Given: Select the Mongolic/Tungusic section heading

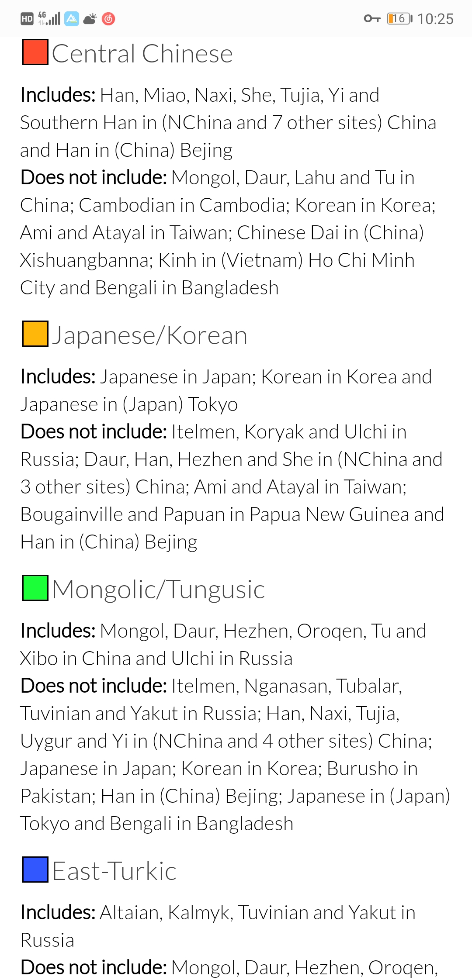Looking at the screenshot, I should (159, 590).
